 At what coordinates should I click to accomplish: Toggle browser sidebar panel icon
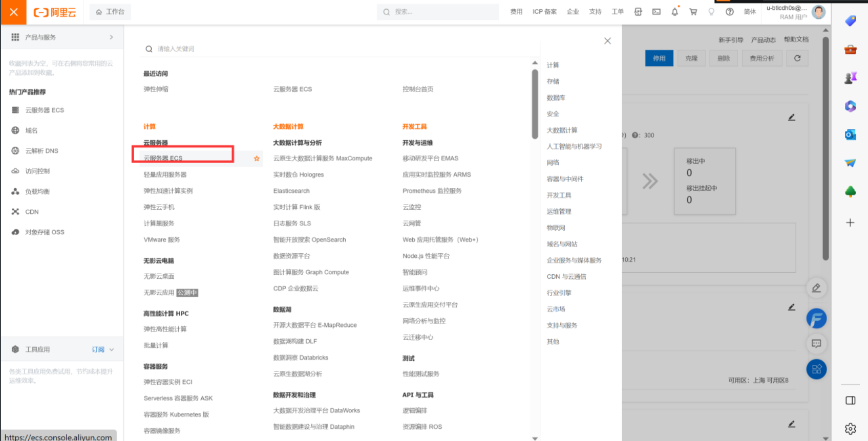point(851,400)
